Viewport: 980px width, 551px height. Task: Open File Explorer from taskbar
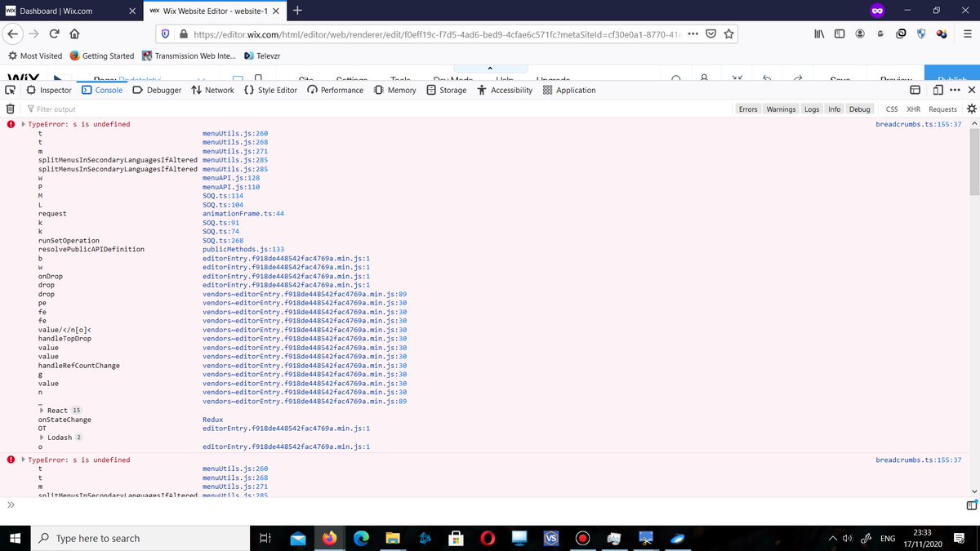pos(393,538)
